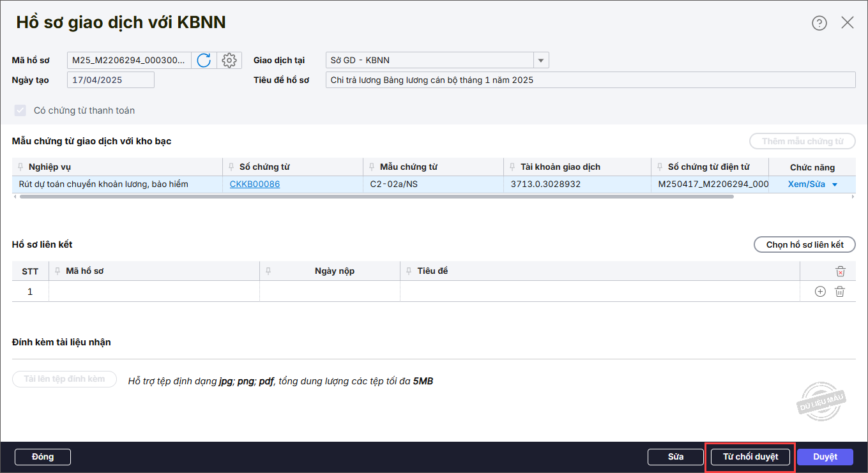
Task: Expand the Giao dịch tại dropdown
Action: tap(541, 61)
